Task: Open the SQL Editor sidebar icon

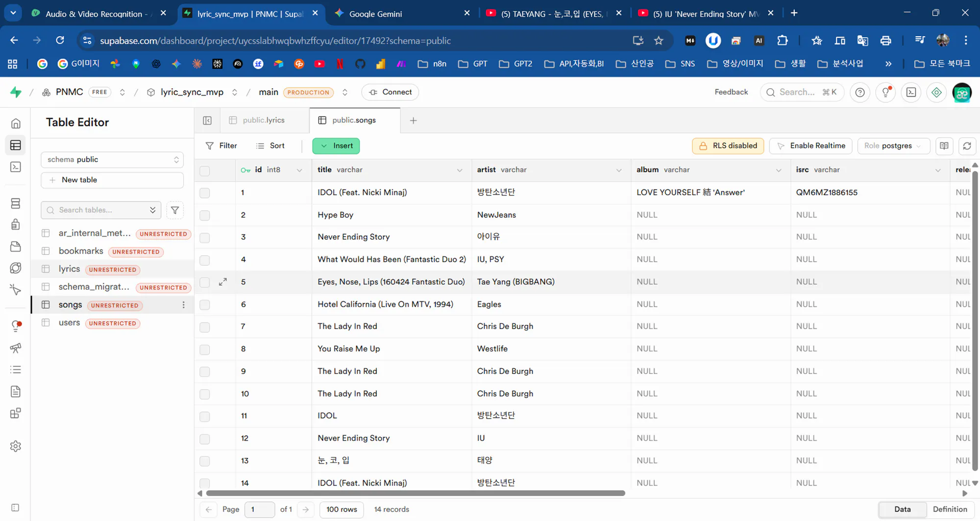Action: [x=16, y=167]
